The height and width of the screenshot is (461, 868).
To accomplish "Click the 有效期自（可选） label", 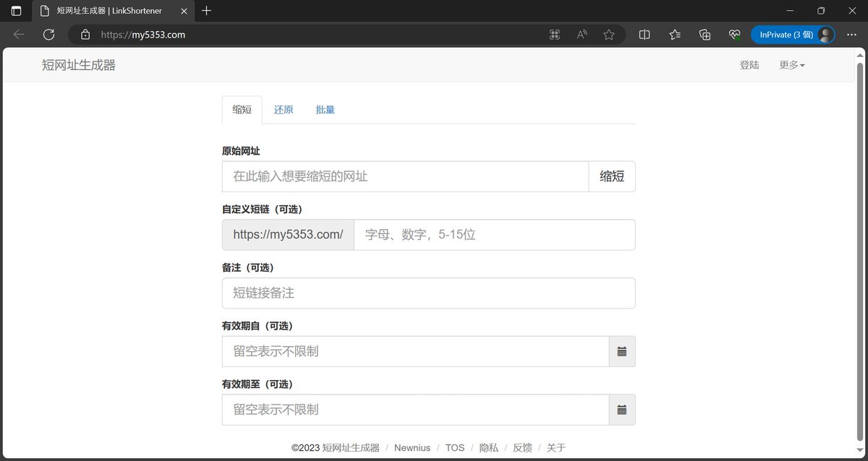I will [258, 326].
